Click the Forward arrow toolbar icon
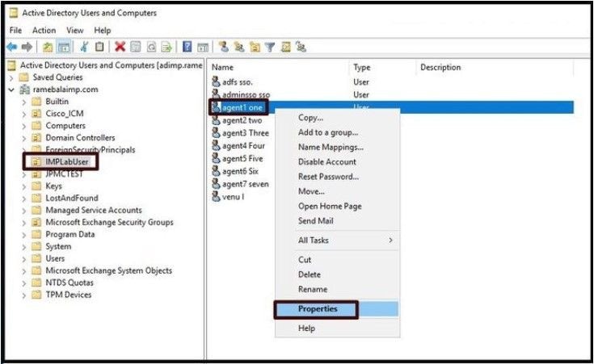Viewport: 594px width, 364px height. tap(27, 48)
